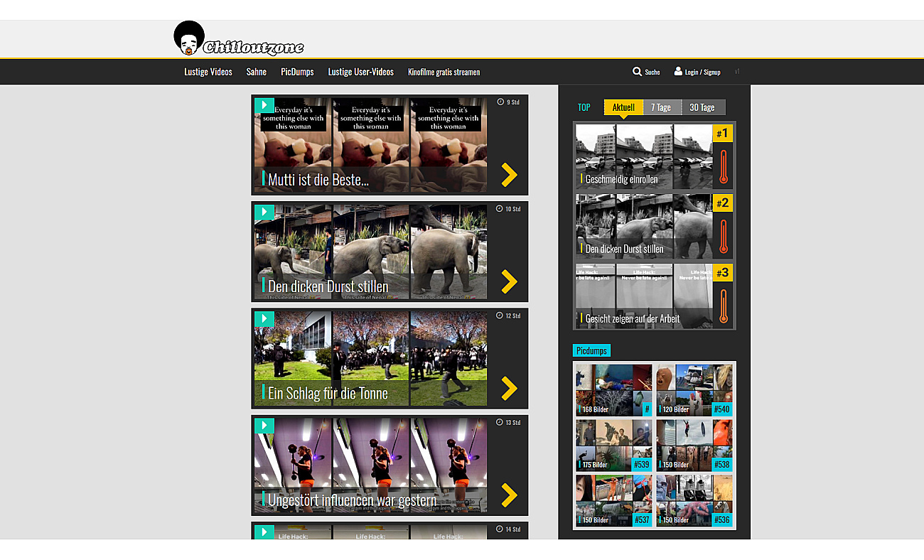Open Kinofilme gratis streamen link
The width and height of the screenshot is (924, 560).
(444, 72)
